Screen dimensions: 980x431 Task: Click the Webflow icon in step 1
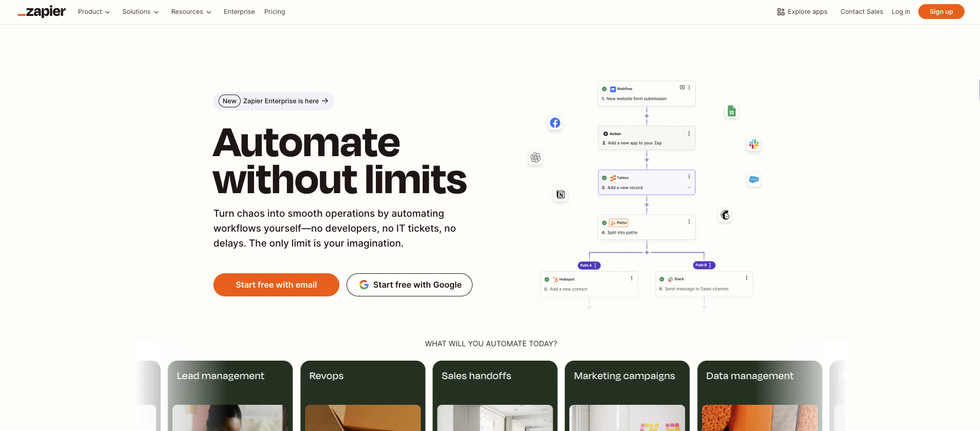pyautogui.click(x=613, y=89)
